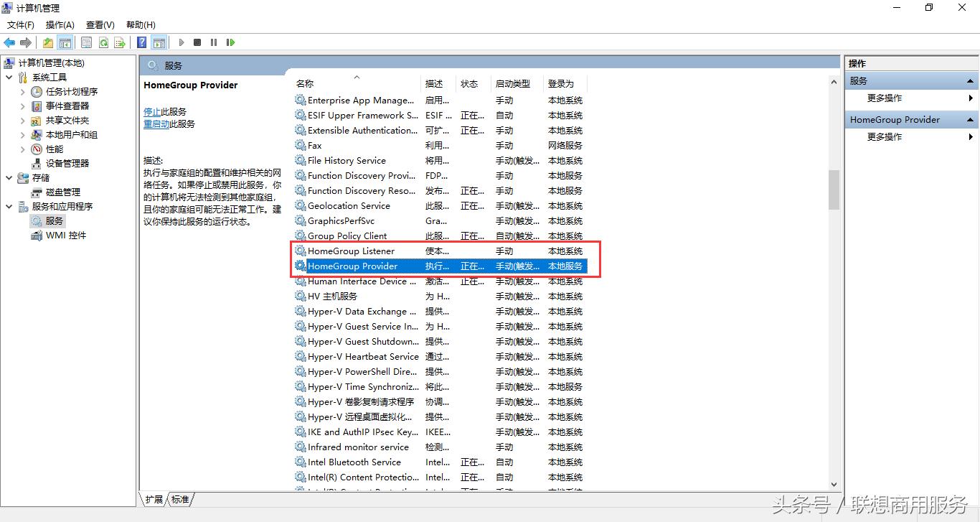Click the Stop Service square icon
The width and height of the screenshot is (980, 522).
coord(197,42)
